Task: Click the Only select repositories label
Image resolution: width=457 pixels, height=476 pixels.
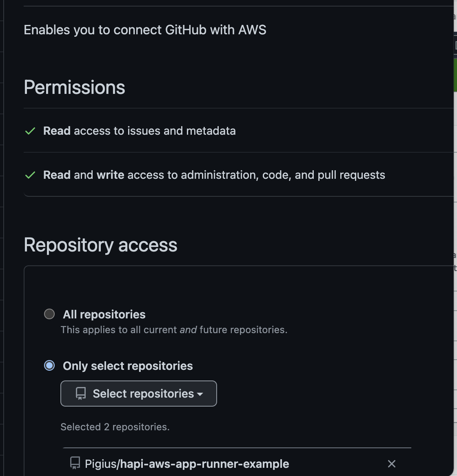Action: tap(128, 366)
